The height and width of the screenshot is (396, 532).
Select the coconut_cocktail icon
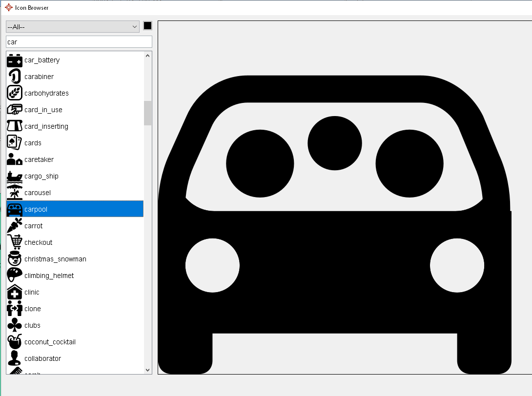coord(15,342)
